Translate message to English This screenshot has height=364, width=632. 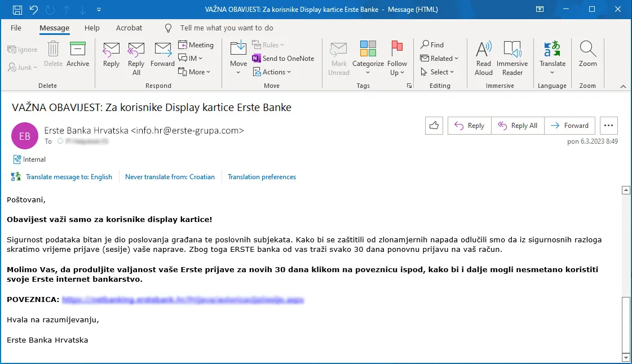tap(69, 177)
